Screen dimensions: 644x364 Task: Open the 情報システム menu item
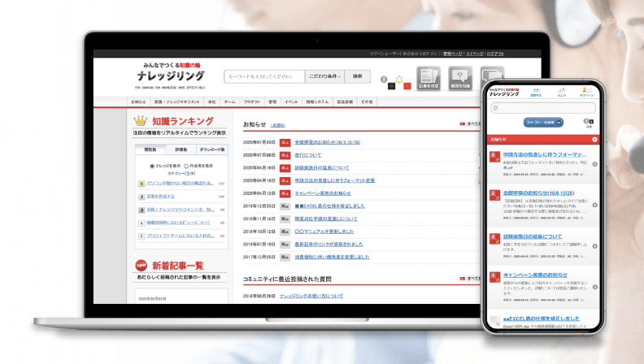coord(317,102)
